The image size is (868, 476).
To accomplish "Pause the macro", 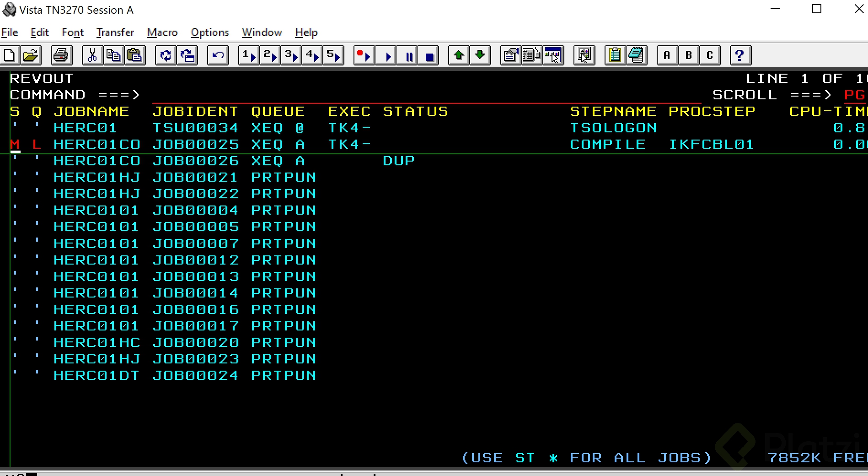I will click(407, 56).
